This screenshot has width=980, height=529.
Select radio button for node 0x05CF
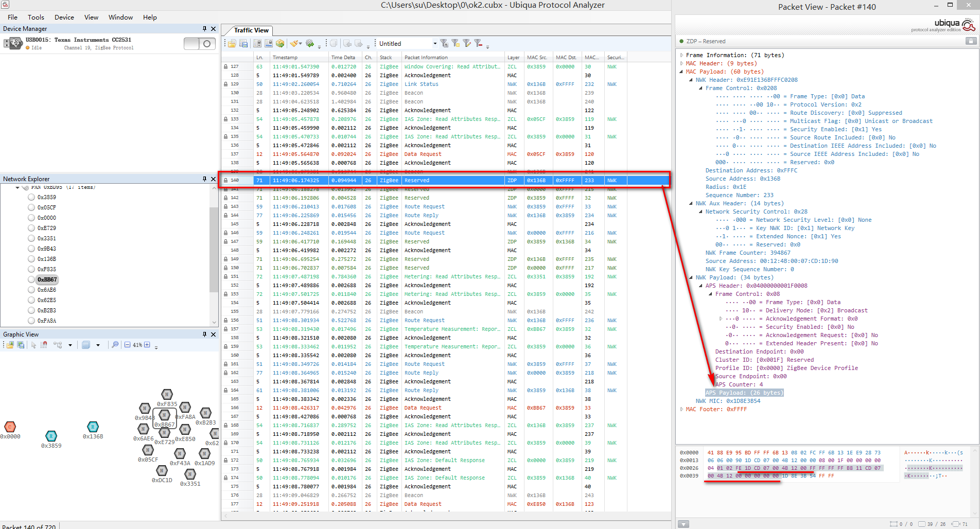[31, 207]
